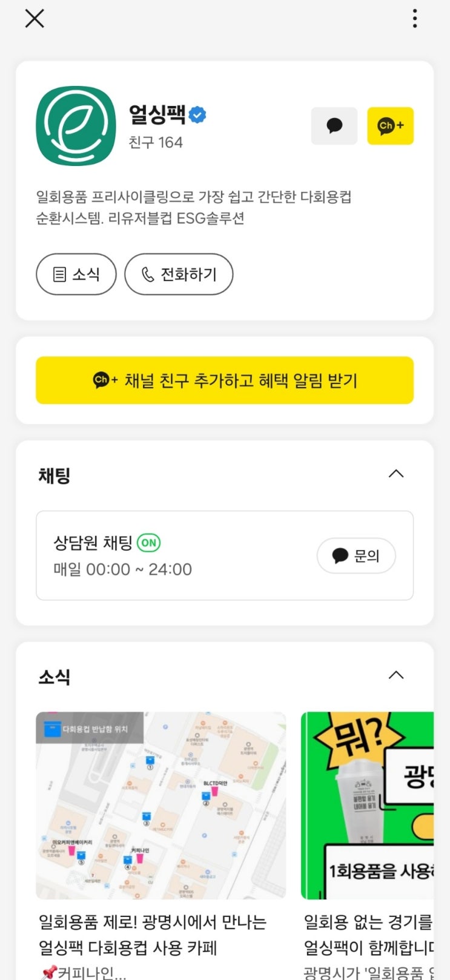Open post titled 일회용품 제로! 광명시에서 만나는

[153, 935]
